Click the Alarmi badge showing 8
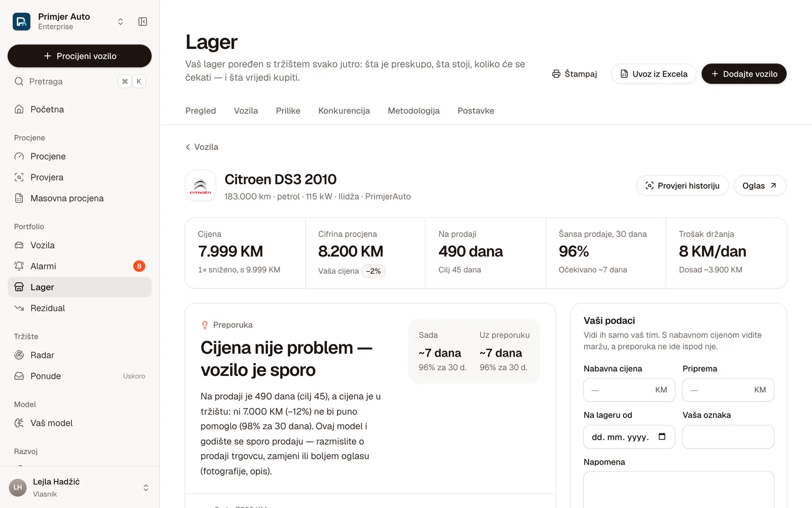 click(139, 266)
